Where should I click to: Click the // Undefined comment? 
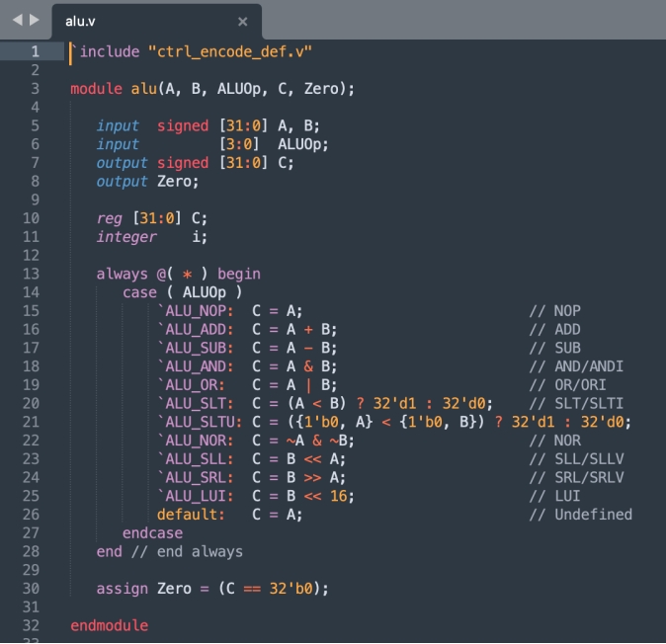(x=580, y=515)
